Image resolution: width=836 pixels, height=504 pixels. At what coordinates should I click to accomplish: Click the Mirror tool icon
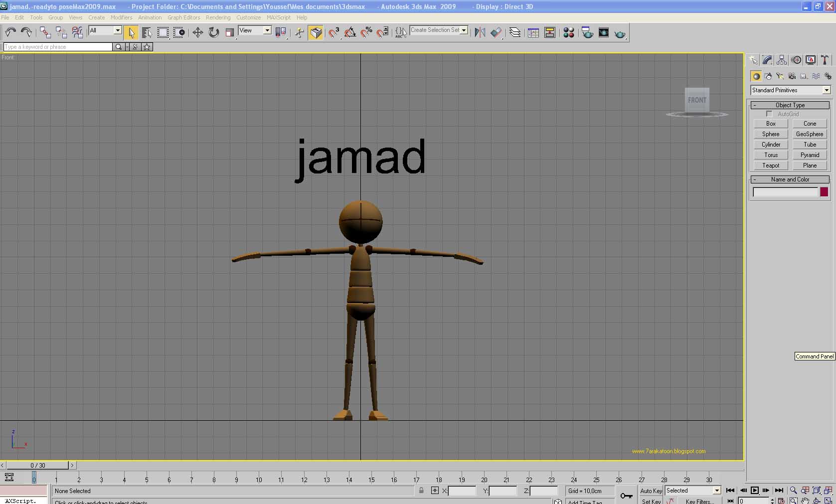click(480, 32)
